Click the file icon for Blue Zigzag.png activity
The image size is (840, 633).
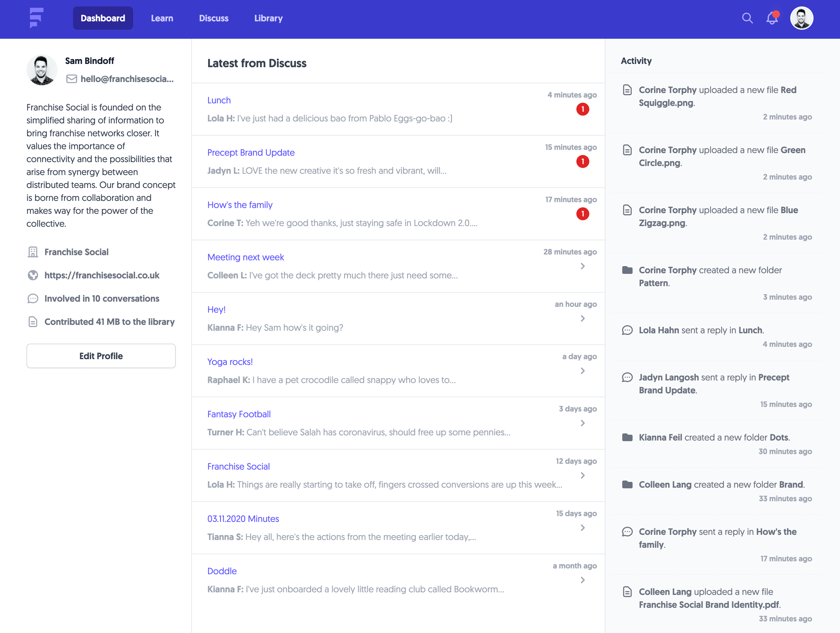tap(627, 210)
